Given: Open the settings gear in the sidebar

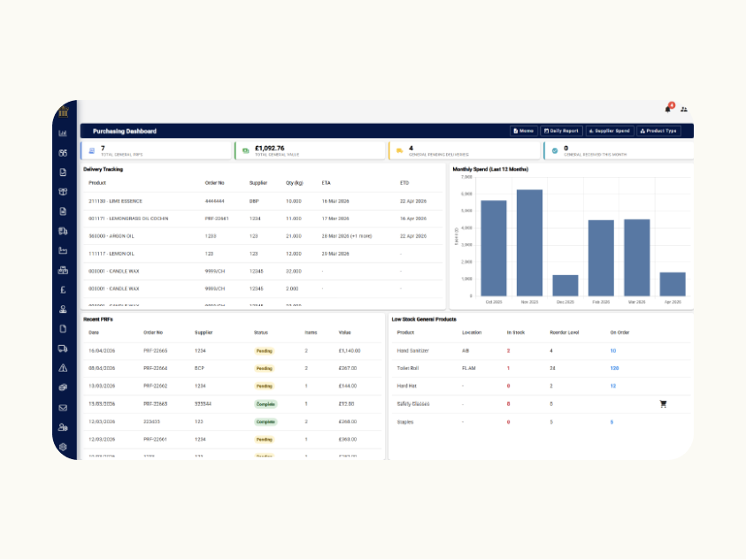Looking at the screenshot, I should 63,447.
